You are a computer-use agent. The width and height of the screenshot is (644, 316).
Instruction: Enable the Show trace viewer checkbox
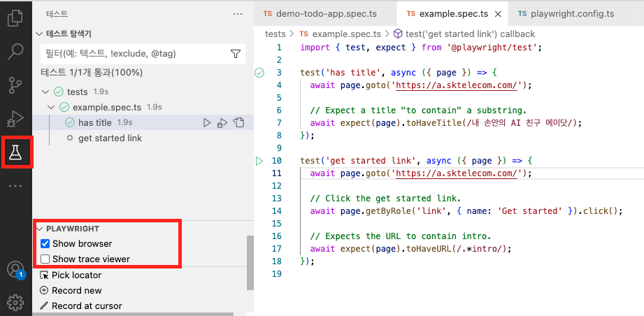point(45,259)
